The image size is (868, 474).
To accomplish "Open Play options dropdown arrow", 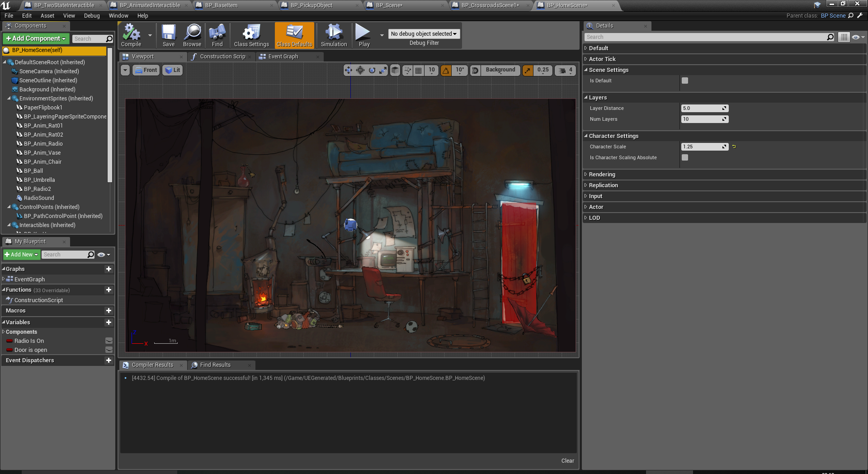I will (382, 35).
